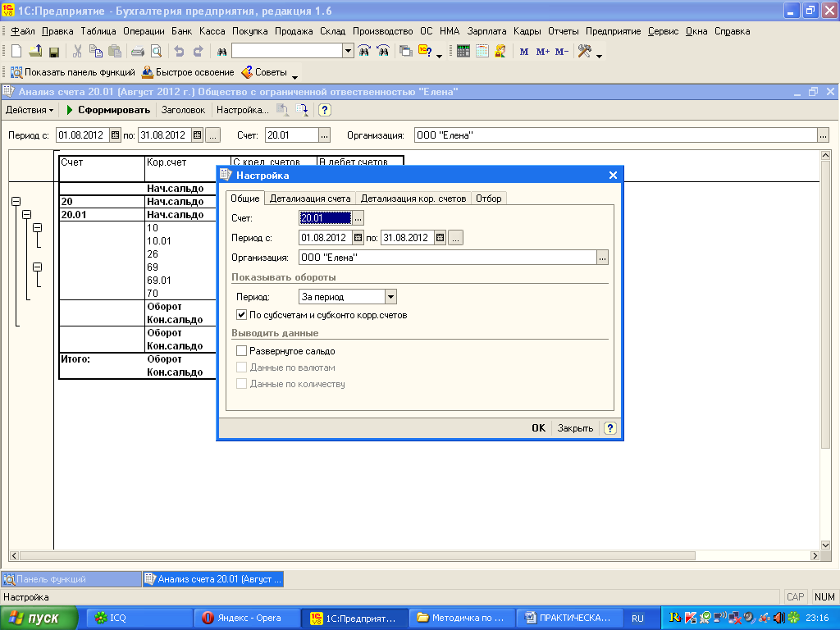Click the ellipsis button beside dialog Организация field
Image resolution: width=840 pixels, height=630 pixels.
pos(603,258)
